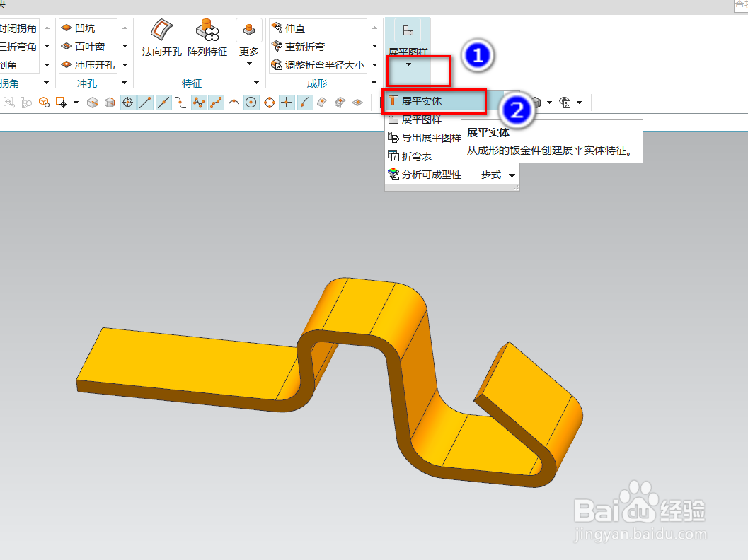Click the orange cube with crosshair selection icon

[x=45, y=103]
